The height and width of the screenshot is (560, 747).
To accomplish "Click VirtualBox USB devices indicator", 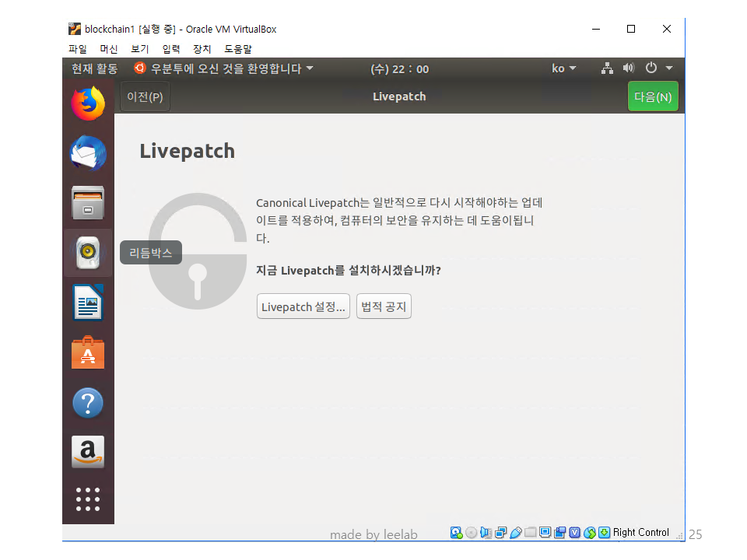I will tap(515, 532).
